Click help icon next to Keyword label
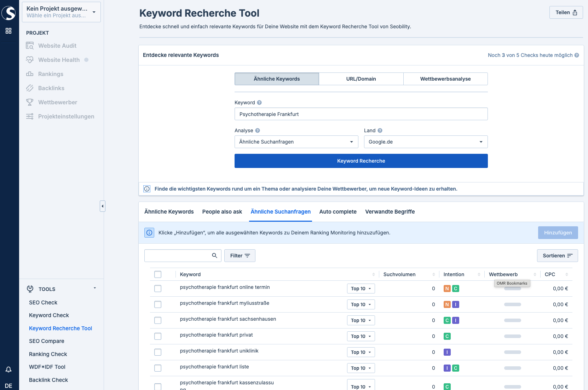 tap(259, 103)
